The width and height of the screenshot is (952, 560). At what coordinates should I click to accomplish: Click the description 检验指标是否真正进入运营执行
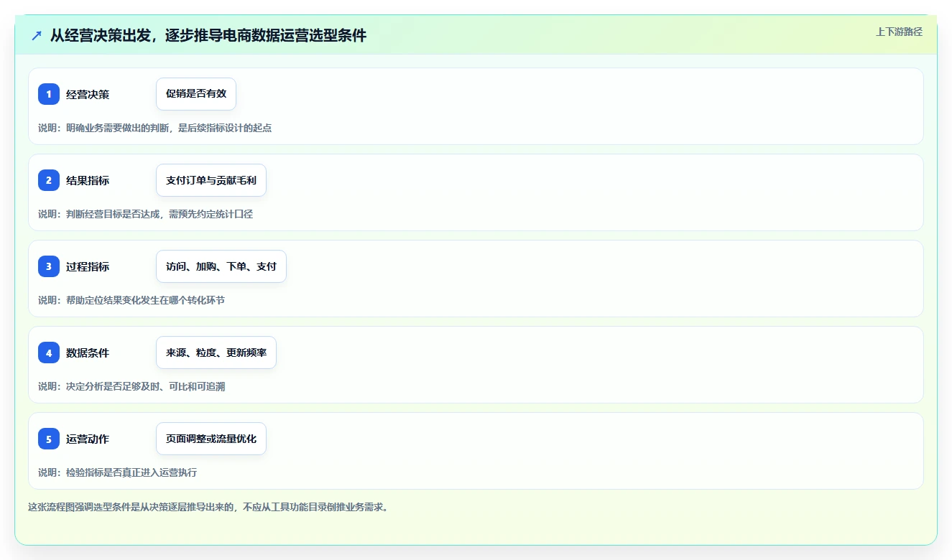[x=131, y=472]
